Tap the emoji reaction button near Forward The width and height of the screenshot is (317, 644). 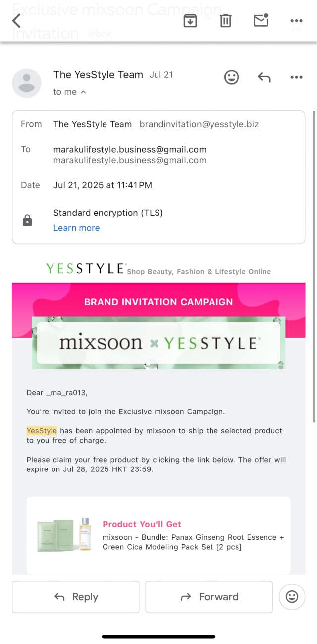point(292,597)
